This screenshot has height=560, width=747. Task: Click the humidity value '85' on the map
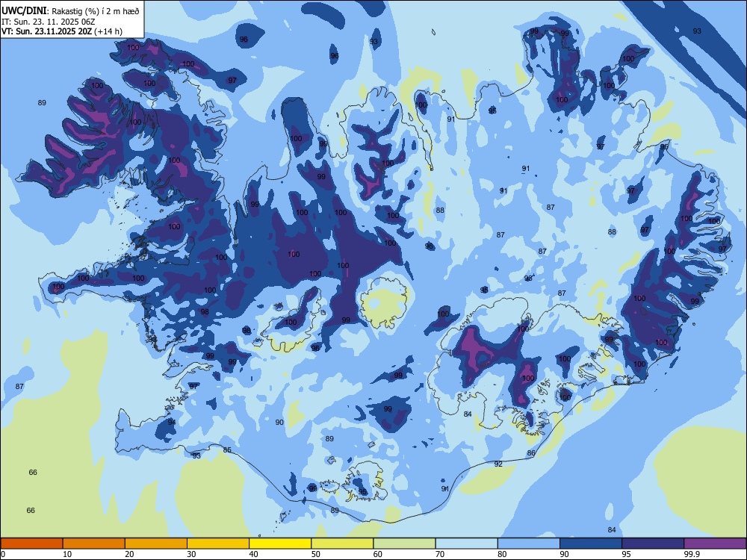click(x=227, y=450)
